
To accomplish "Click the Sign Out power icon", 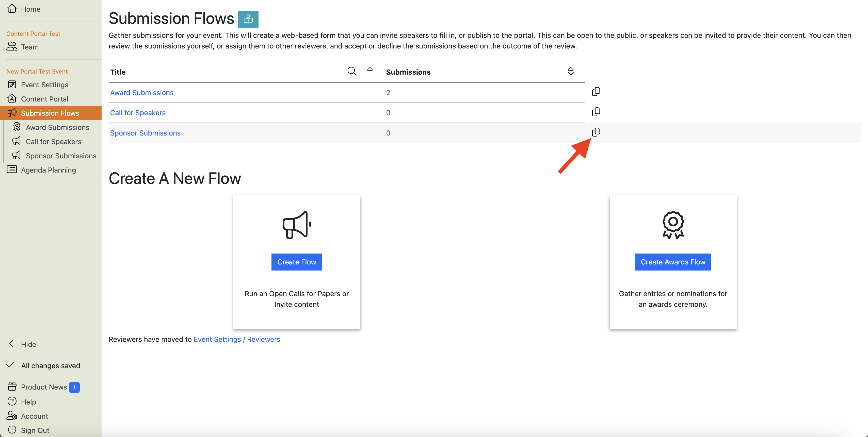I will point(12,429).
